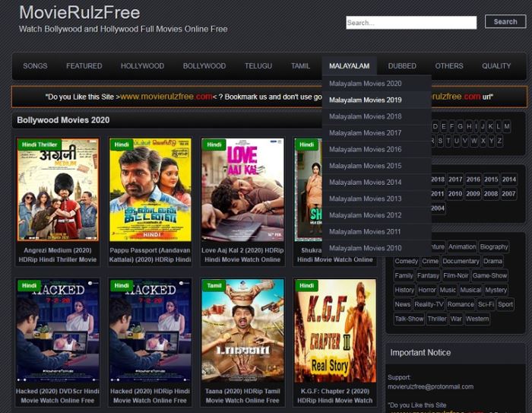Open the TAMIL menu

301,66
